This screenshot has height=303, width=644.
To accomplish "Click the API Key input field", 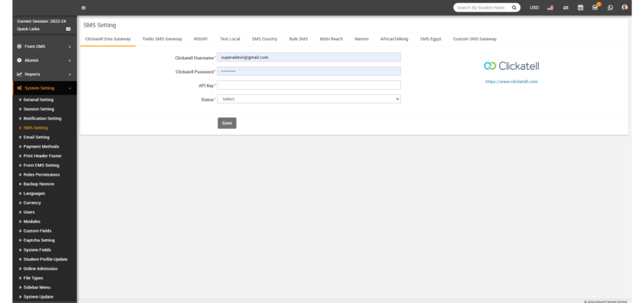I will [x=308, y=85].
